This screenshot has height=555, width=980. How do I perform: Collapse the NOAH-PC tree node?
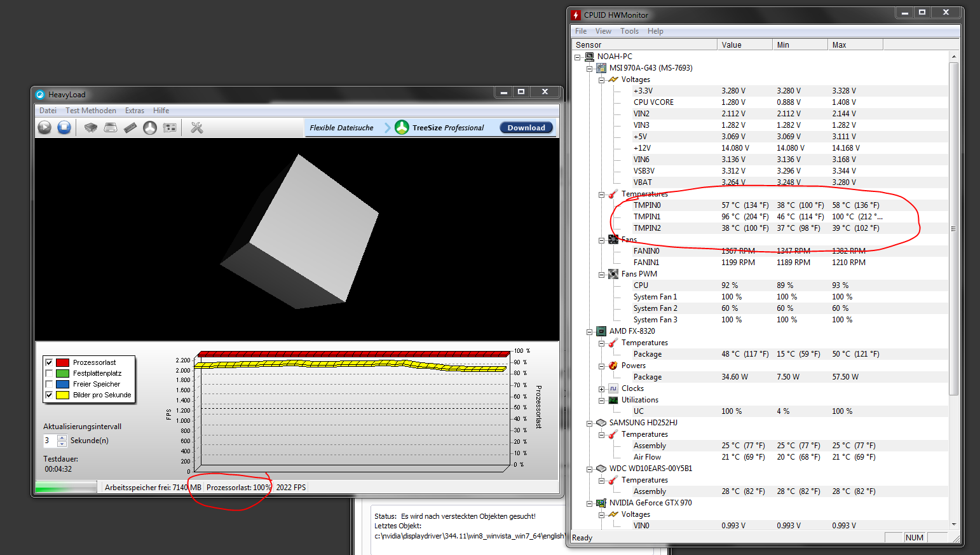[x=578, y=57]
